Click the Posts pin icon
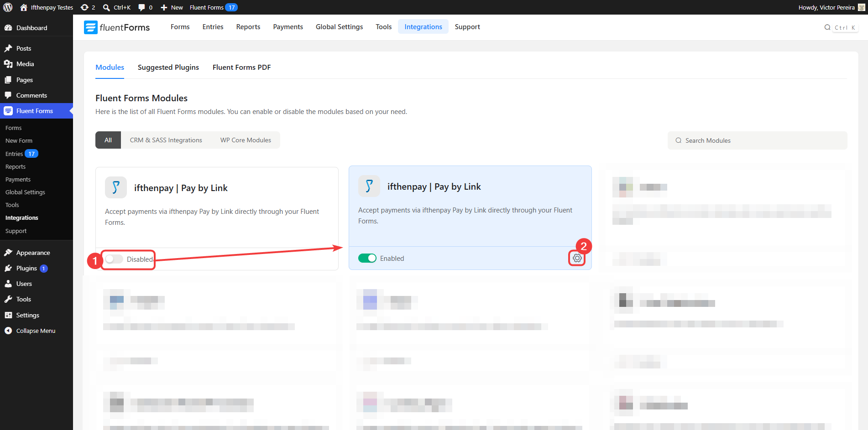This screenshot has height=430, width=868. click(8, 48)
